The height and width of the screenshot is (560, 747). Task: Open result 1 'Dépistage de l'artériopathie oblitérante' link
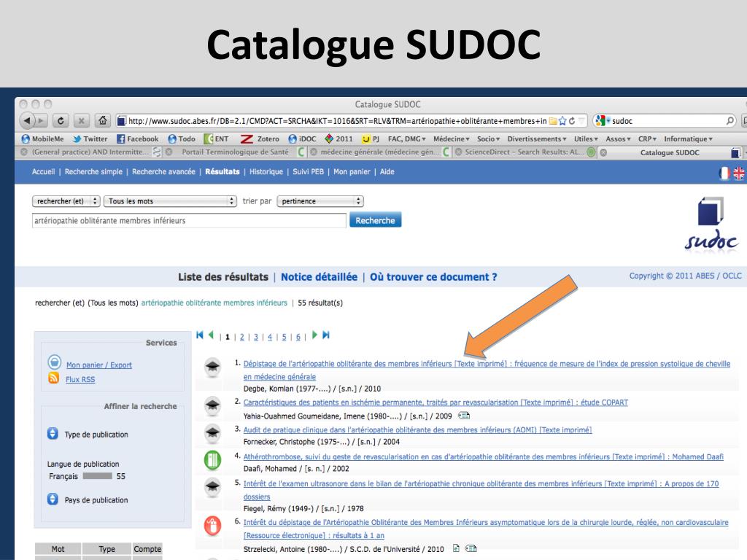tap(487, 370)
